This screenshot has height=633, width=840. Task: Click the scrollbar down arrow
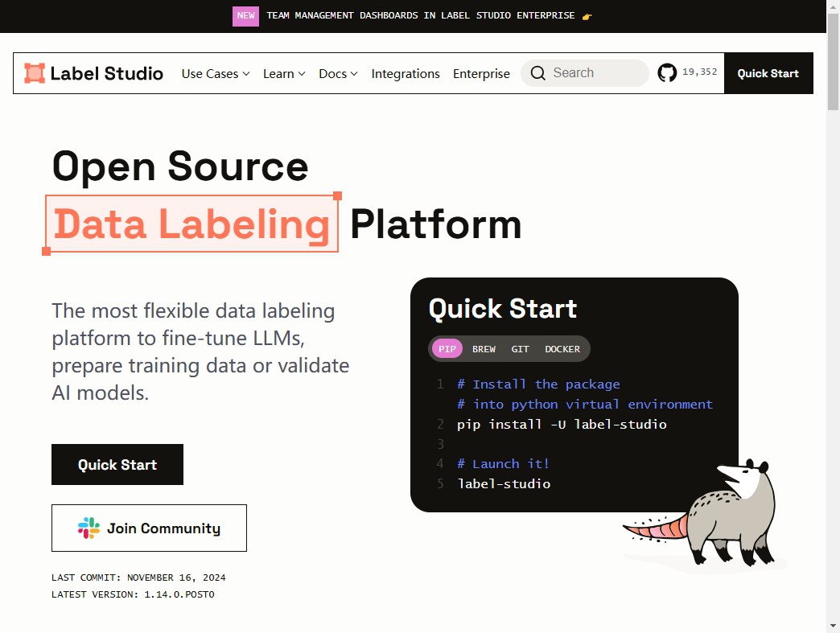click(833, 626)
